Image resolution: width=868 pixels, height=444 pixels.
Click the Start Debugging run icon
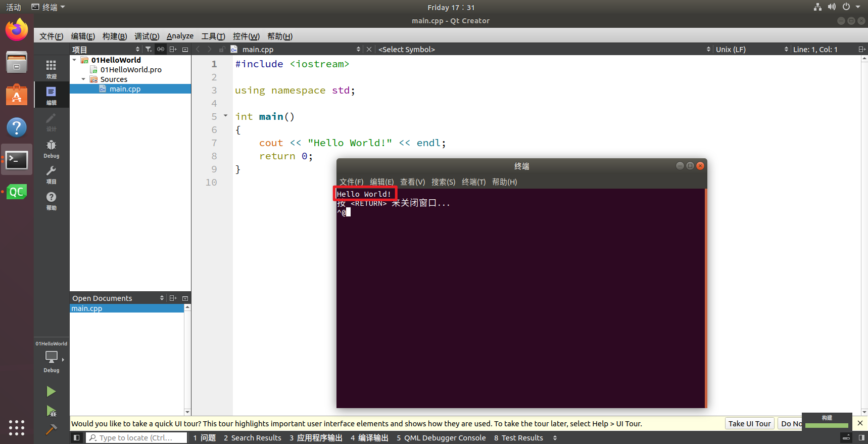51,411
